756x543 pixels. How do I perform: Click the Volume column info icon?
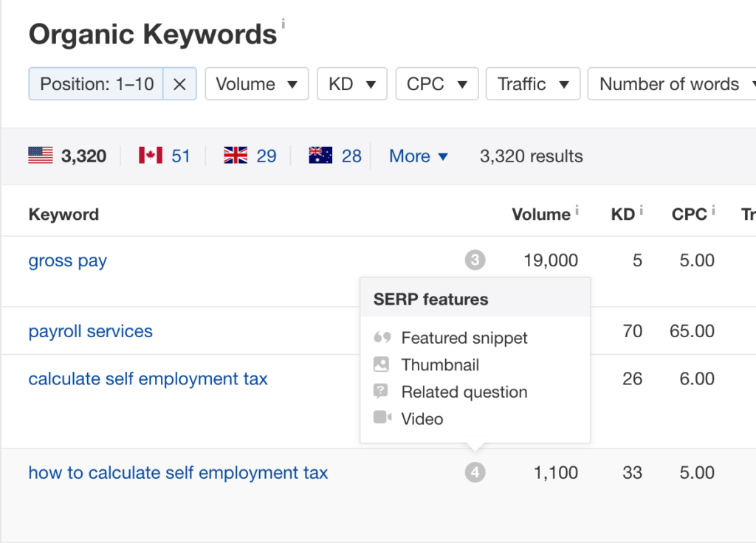[x=577, y=210]
